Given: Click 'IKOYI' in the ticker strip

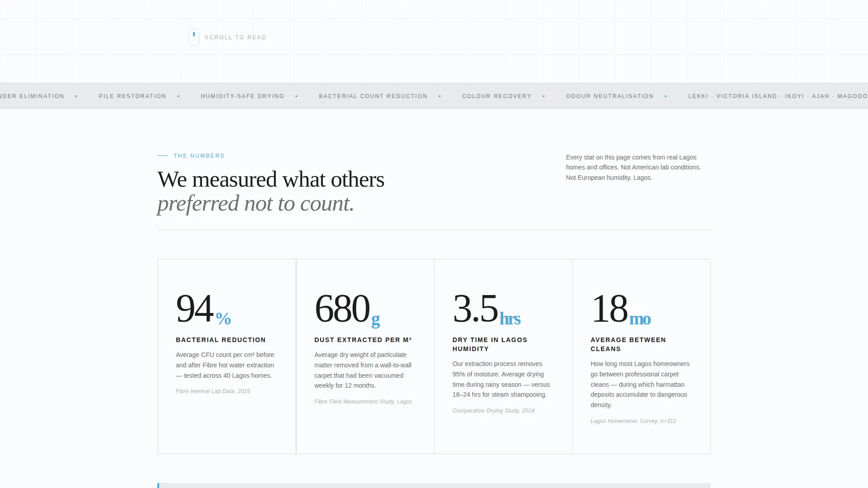Looking at the screenshot, I should coord(794,96).
